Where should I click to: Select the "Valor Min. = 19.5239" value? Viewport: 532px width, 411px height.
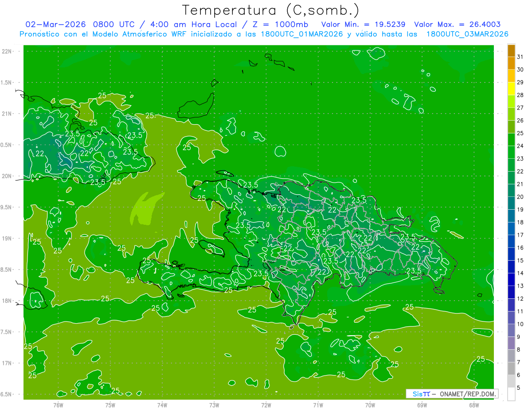click(x=363, y=24)
